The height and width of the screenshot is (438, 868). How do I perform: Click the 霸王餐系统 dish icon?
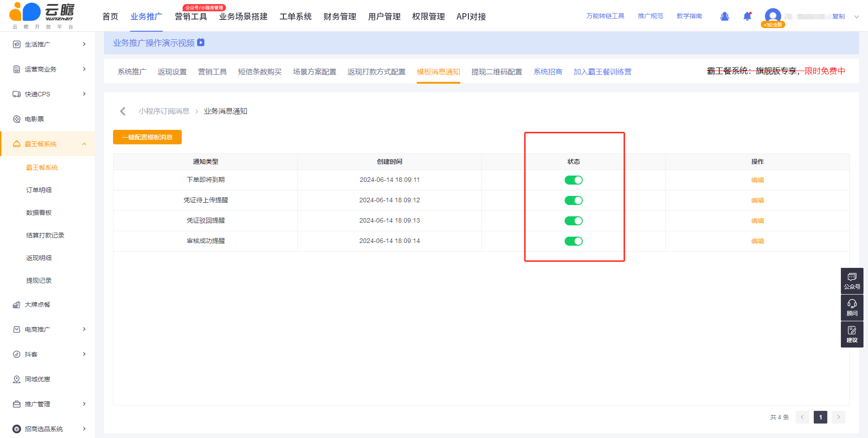(17, 144)
